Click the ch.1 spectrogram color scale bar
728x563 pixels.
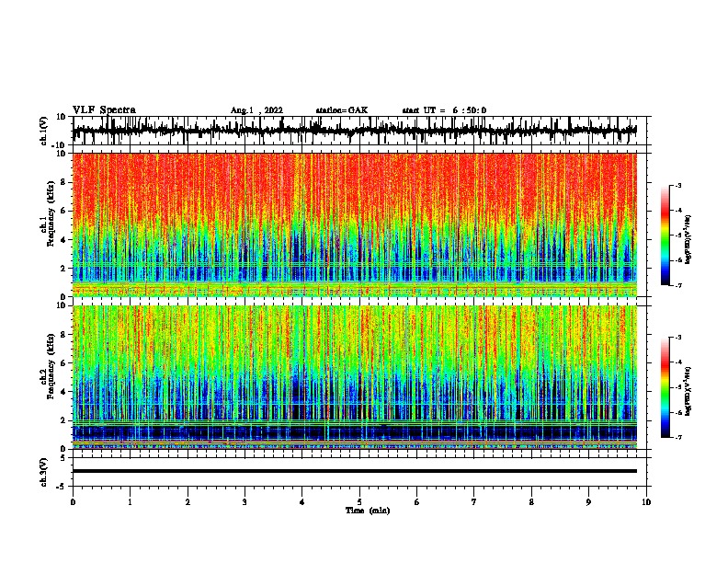(665, 236)
